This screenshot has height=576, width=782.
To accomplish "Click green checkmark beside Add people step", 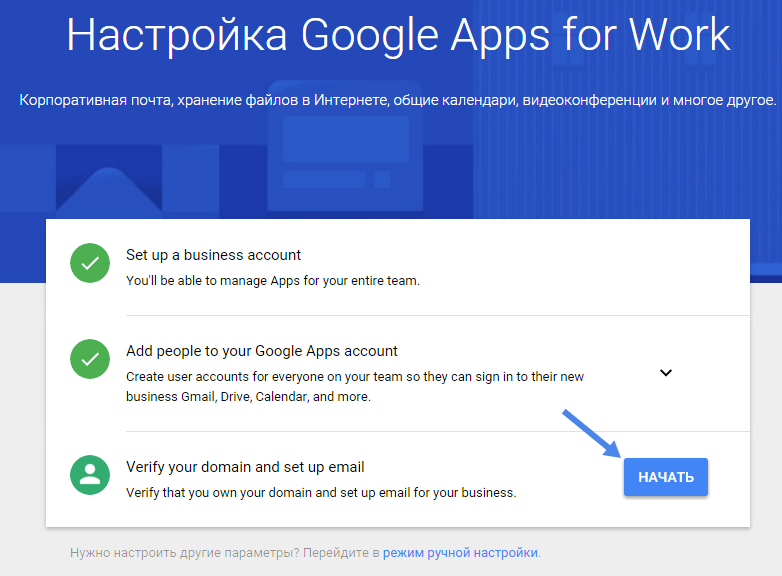I will [90, 359].
